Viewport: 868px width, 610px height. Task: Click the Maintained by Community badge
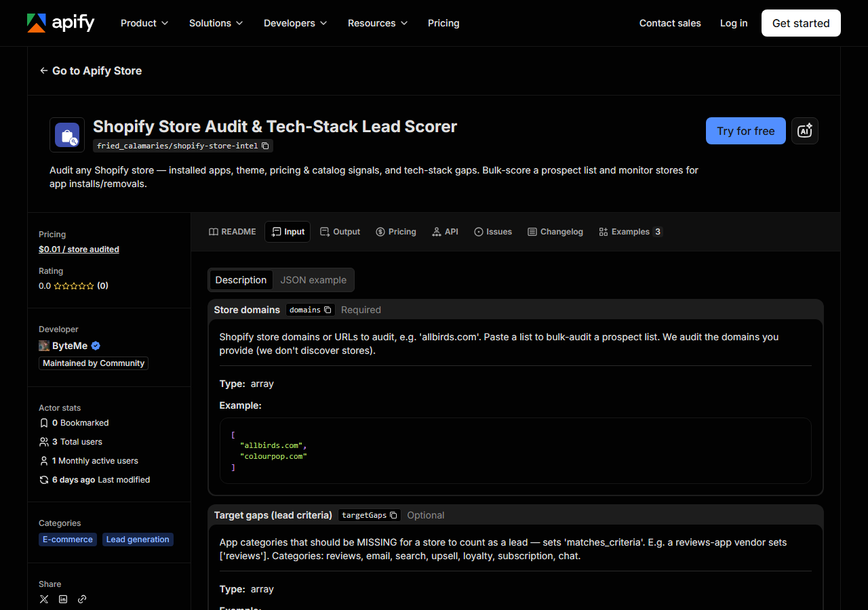click(94, 363)
